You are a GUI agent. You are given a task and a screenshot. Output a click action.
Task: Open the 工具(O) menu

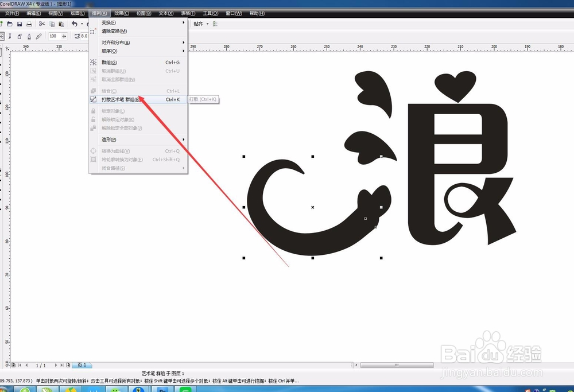point(211,14)
